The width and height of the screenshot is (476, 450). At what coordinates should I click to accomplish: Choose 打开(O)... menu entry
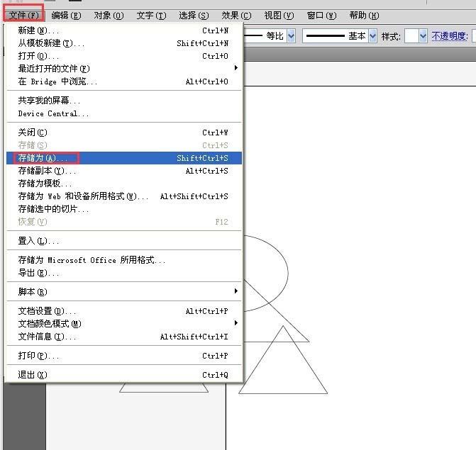[x=124, y=56]
